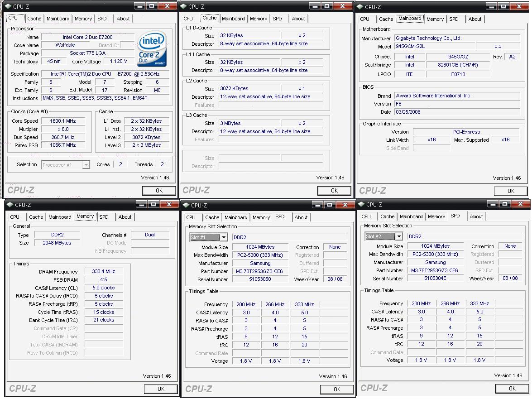Click the Southbridge value 82801GB (ICH7/R)
Screen dimensions: 532x399
pos(458,65)
